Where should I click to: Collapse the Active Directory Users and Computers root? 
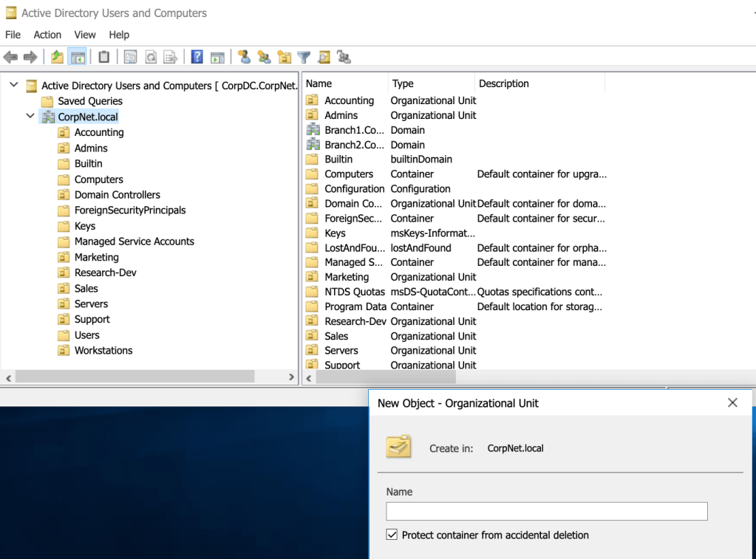13,86
